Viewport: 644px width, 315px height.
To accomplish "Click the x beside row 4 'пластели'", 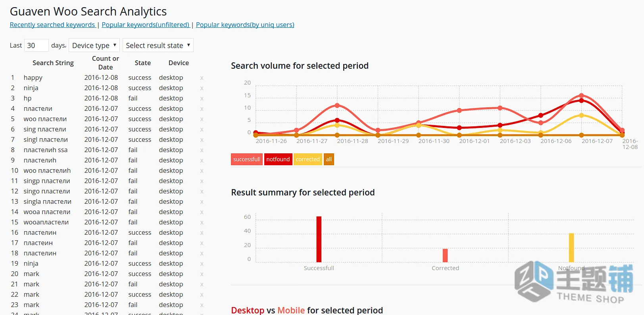I will 202,109.
